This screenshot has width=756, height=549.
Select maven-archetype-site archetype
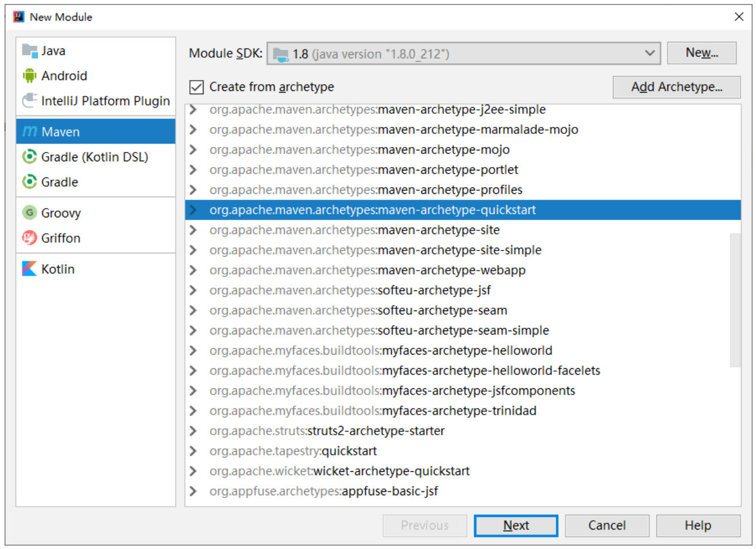pyautogui.click(x=463, y=230)
